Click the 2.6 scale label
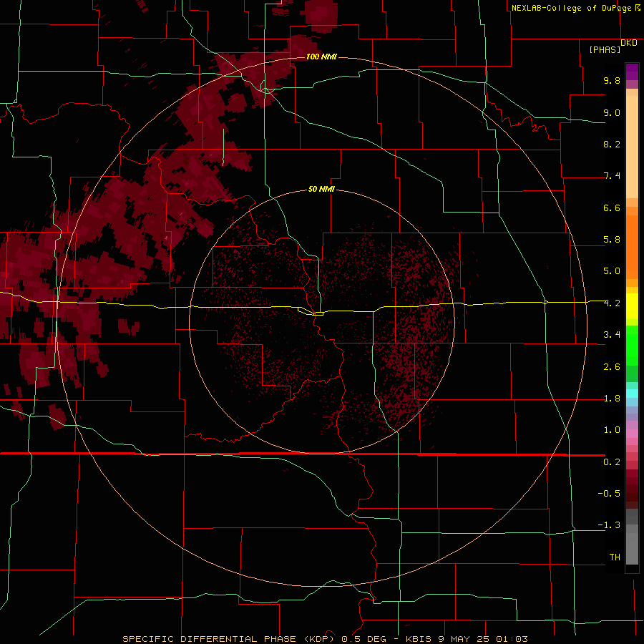644x644 pixels. 612,367
